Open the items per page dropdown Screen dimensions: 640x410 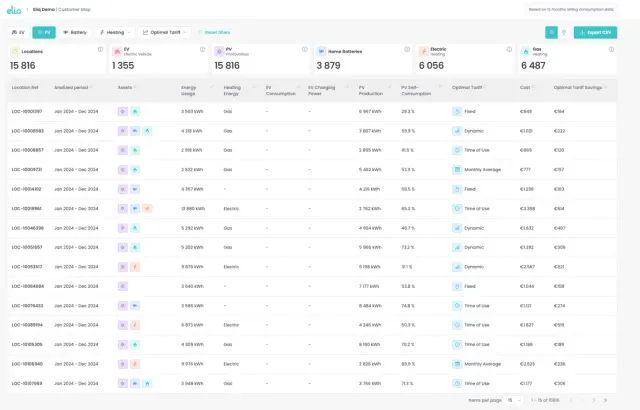514,400
